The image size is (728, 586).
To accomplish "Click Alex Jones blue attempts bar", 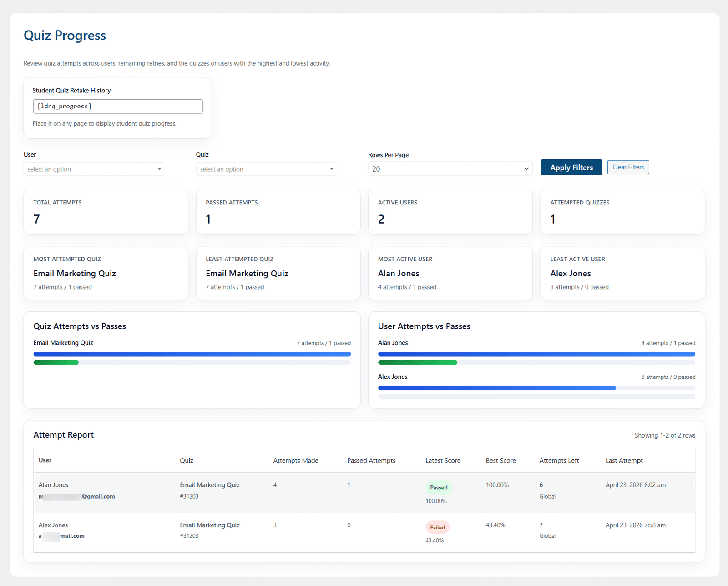I will click(497, 388).
